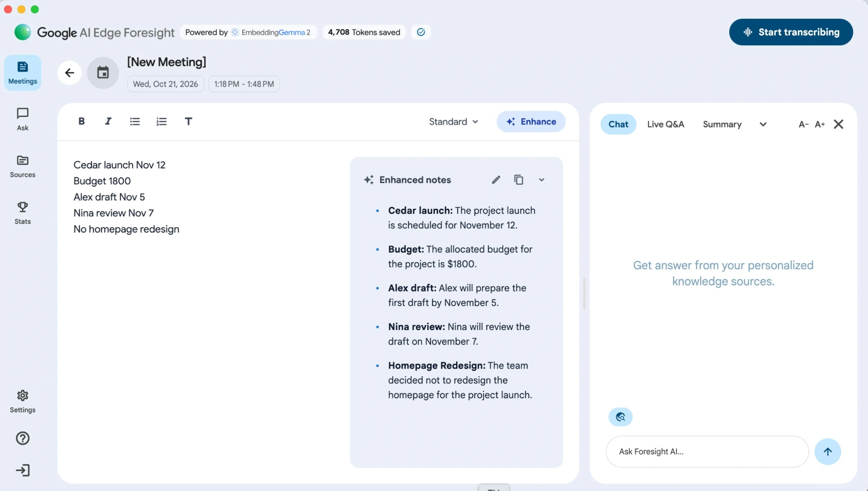868x491 pixels.
Task: Click the sign-out arrow icon
Action: tap(22, 470)
